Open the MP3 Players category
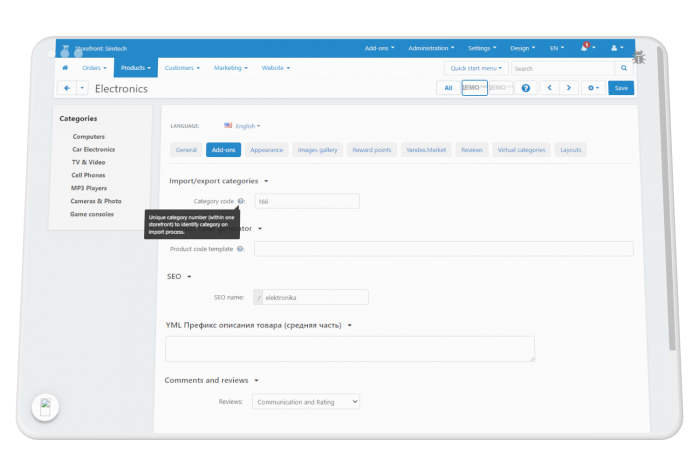The image size is (700, 466). pos(88,188)
